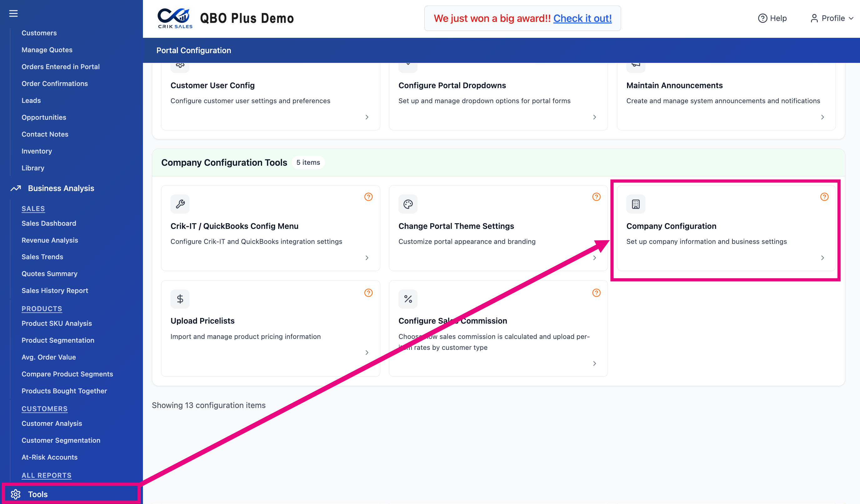Viewport: 860px width, 504px height.
Task: Toggle the hamburger menu icon
Action: click(x=13, y=13)
